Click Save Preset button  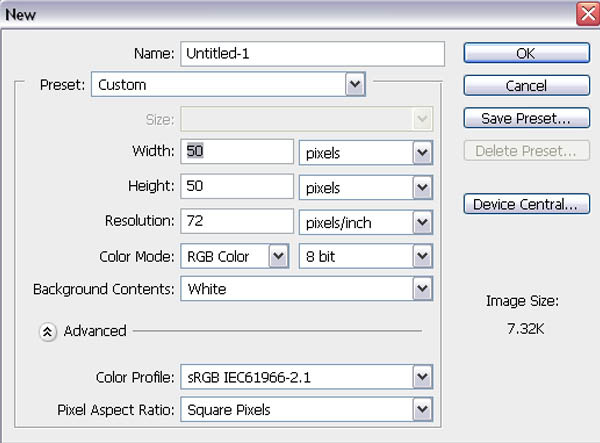pyautogui.click(x=525, y=118)
